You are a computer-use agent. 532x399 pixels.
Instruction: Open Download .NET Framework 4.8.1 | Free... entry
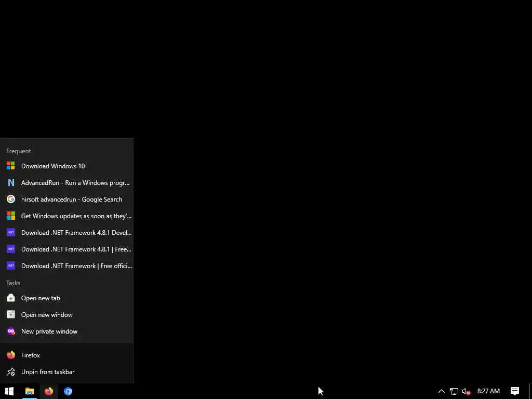[66, 249]
